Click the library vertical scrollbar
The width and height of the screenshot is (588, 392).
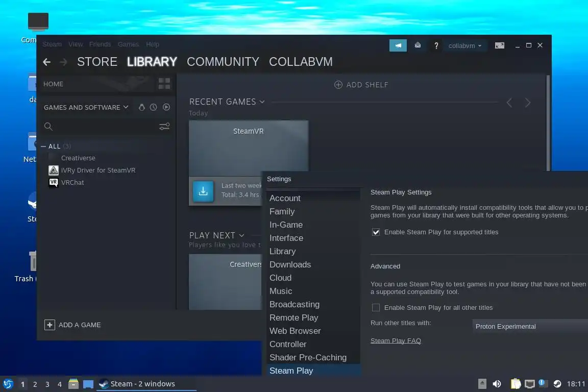pos(548,123)
